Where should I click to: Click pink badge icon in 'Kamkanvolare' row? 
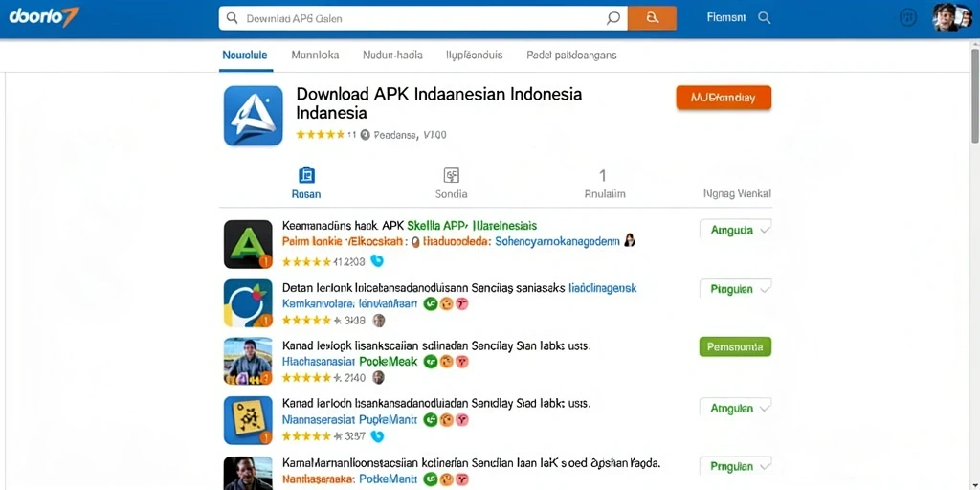(x=462, y=303)
